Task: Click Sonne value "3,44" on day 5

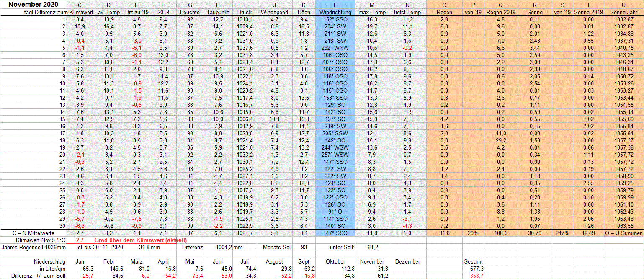Action: [534, 48]
